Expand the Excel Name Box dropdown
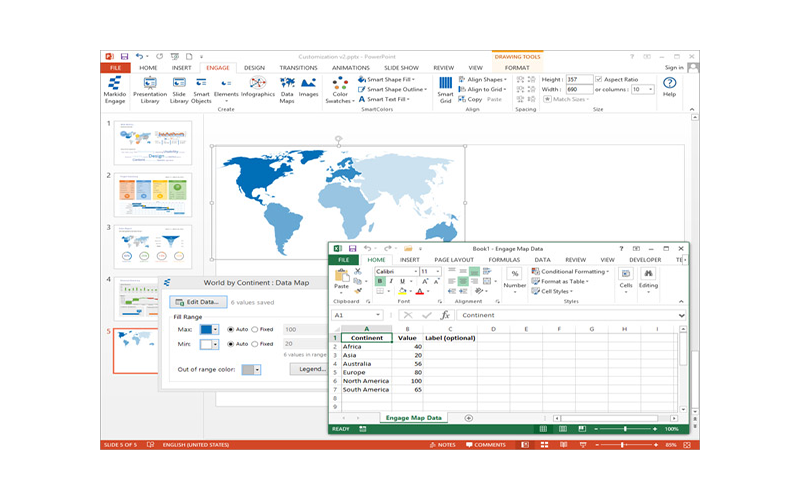This screenshot has height=500, width=800. [378, 315]
